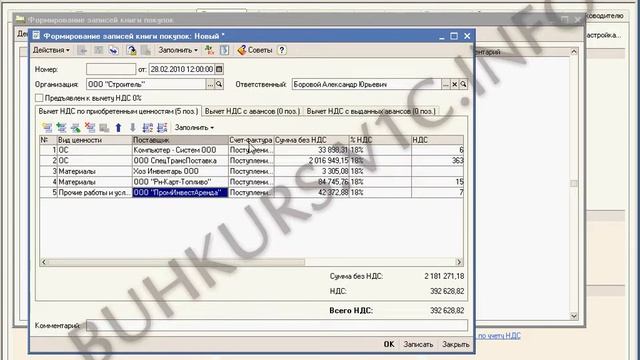Click magnifier icon next to Организация field
The height and width of the screenshot is (360, 640).
(x=219, y=84)
